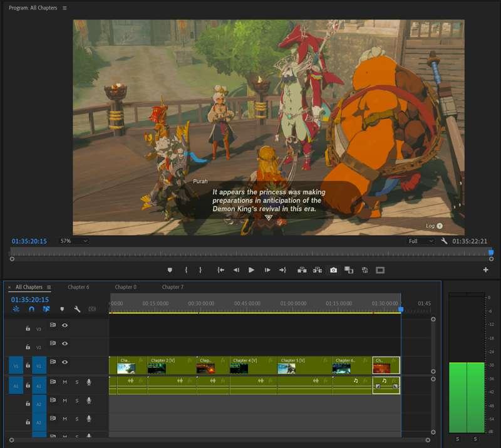Viewport: 501px width, 448px height.
Task: Mark In point in Program monitor
Action: (x=186, y=270)
